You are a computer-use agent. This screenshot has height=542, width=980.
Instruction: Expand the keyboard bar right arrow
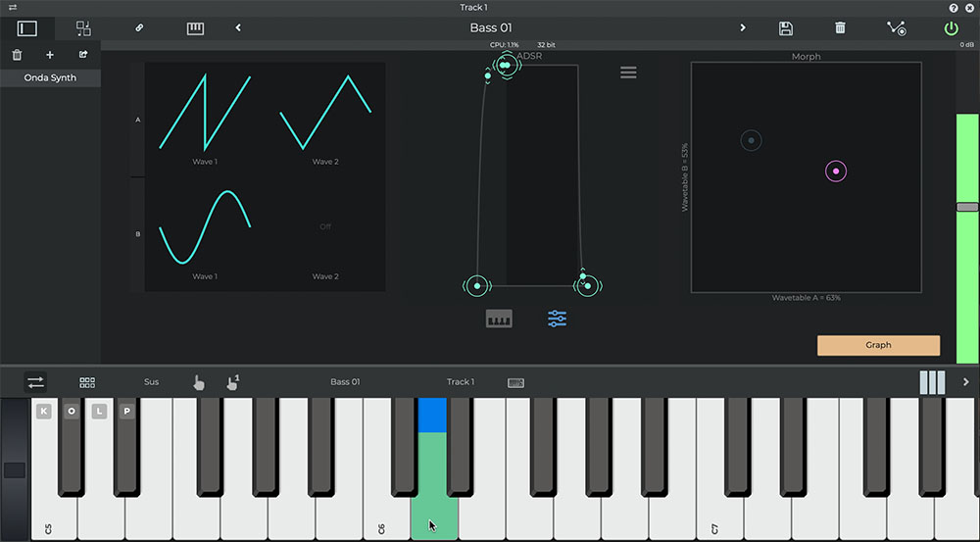point(965,382)
